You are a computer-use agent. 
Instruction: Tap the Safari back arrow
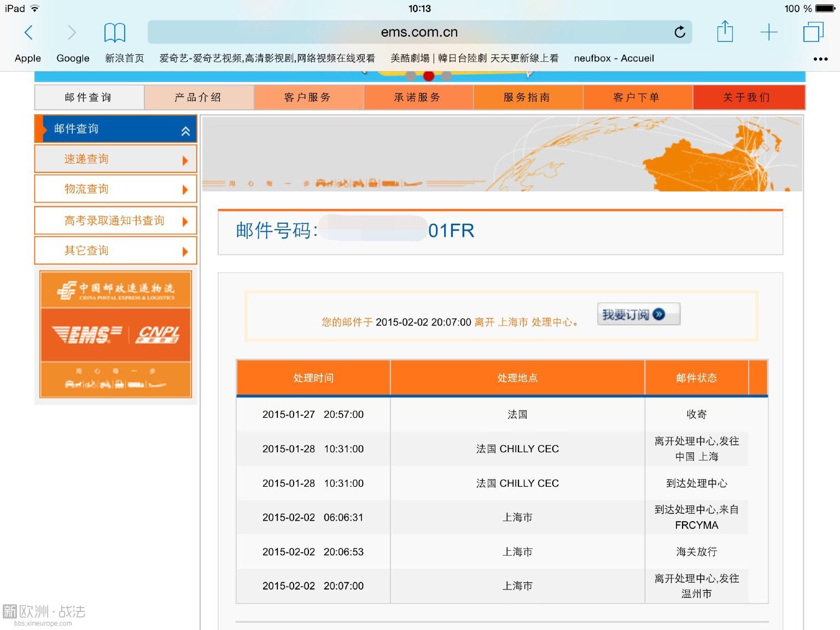(29, 32)
